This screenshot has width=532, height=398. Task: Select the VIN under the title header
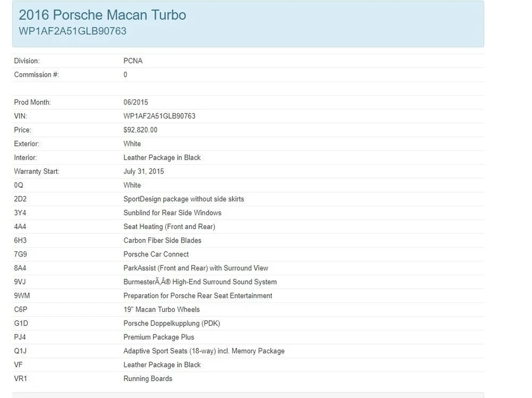[72, 31]
